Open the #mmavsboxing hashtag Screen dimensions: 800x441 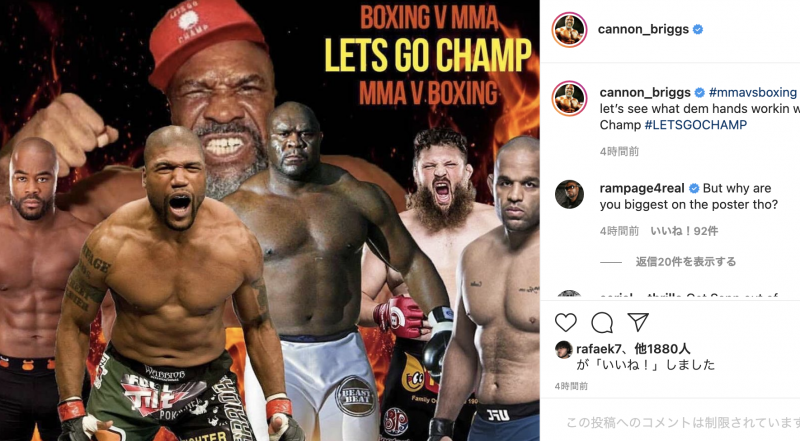(x=753, y=92)
